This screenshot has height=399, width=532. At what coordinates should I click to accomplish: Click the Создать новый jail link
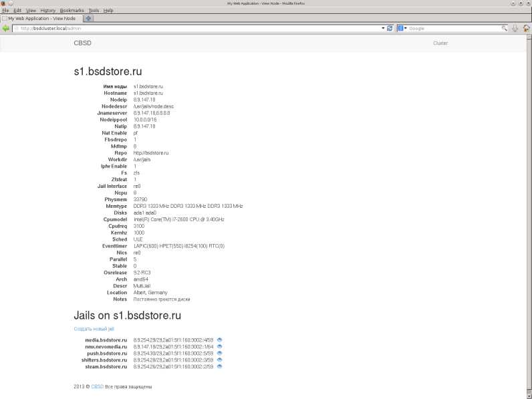point(94,329)
